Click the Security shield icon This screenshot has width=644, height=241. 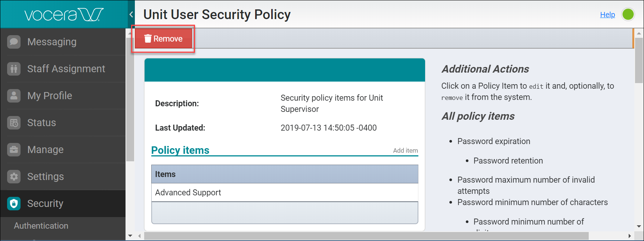(14, 204)
